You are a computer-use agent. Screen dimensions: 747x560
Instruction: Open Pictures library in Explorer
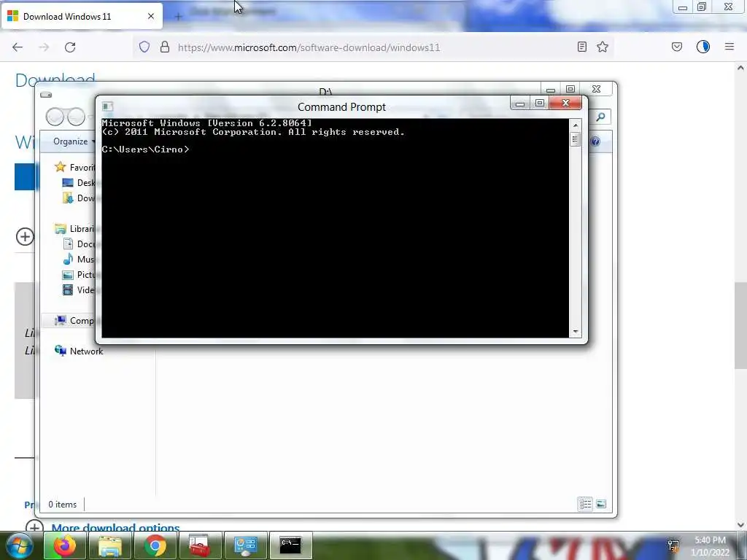[79, 274]
